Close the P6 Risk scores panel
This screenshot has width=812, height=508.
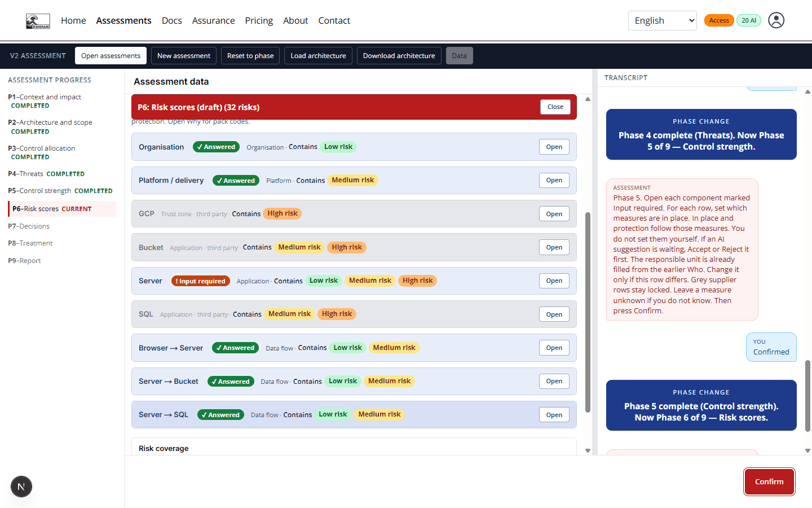(x=555, y=107)
